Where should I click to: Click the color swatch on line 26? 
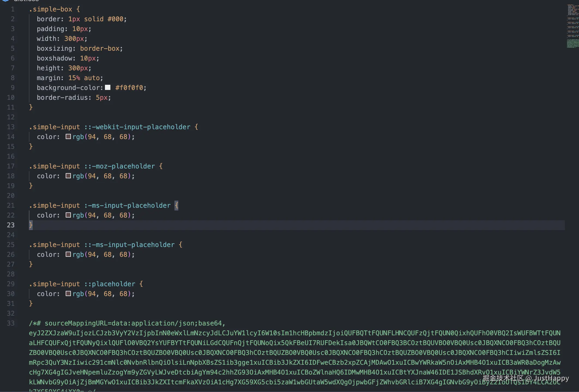[x=68, y=254]
